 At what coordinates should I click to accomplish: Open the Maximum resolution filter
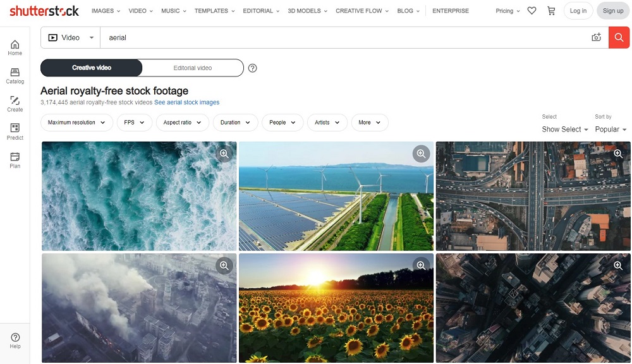coord(76,122)
